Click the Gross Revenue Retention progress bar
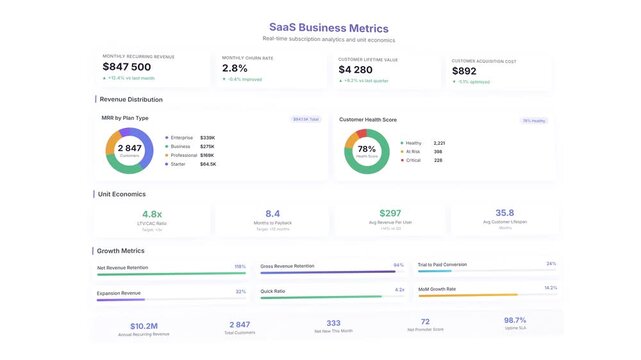This screenshot has height=360, width=641. (332, 272)
